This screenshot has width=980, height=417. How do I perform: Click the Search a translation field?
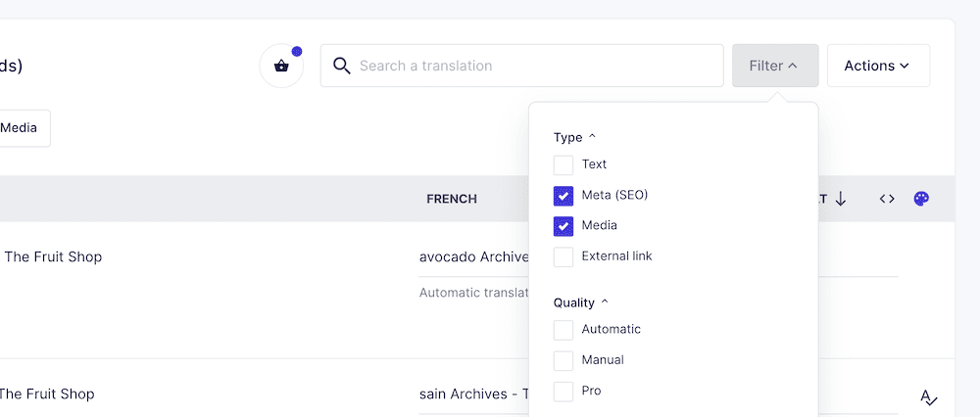click(x=522, y=66)
